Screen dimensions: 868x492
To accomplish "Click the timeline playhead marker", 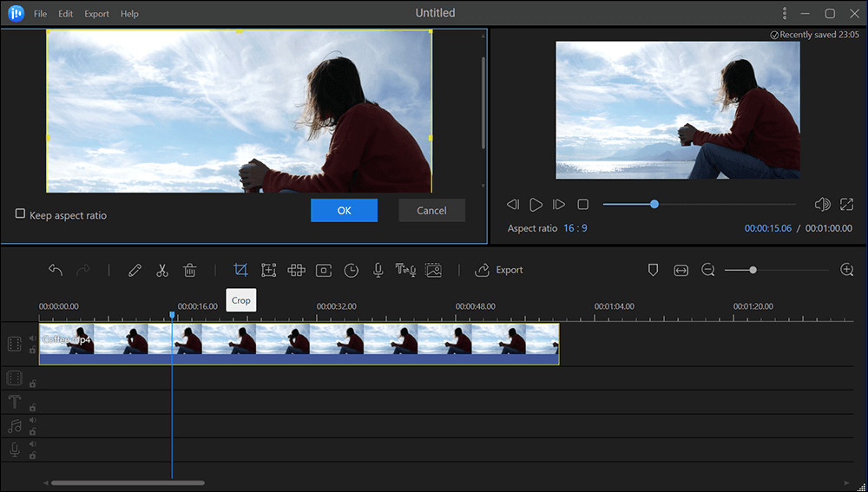I will 172,315.
